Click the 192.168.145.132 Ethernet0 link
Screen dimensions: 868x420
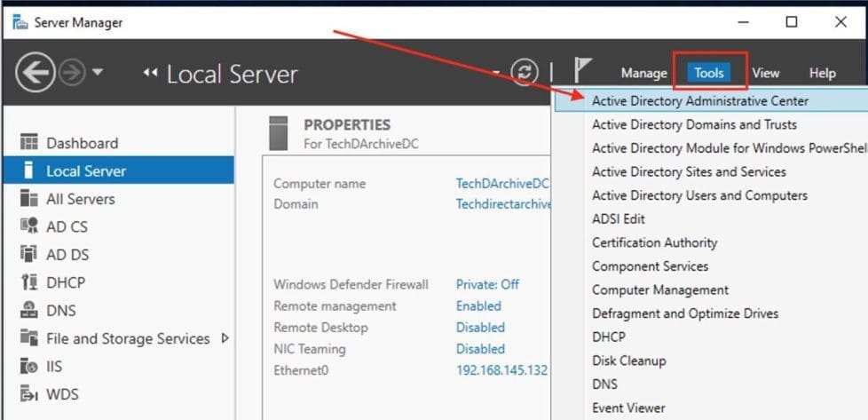502,369
